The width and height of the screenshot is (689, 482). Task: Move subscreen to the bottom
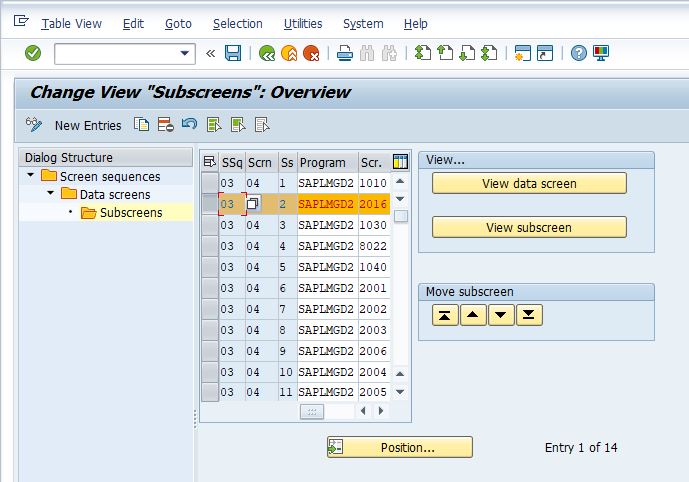point(529,315)
